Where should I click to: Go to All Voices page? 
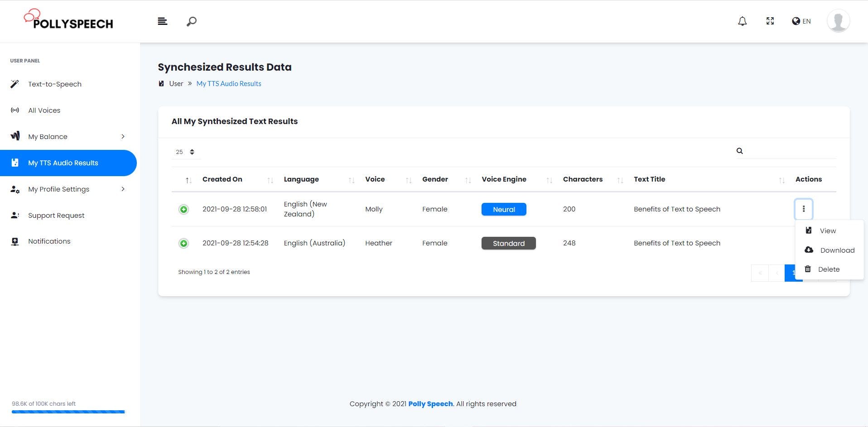click(44, 110)
